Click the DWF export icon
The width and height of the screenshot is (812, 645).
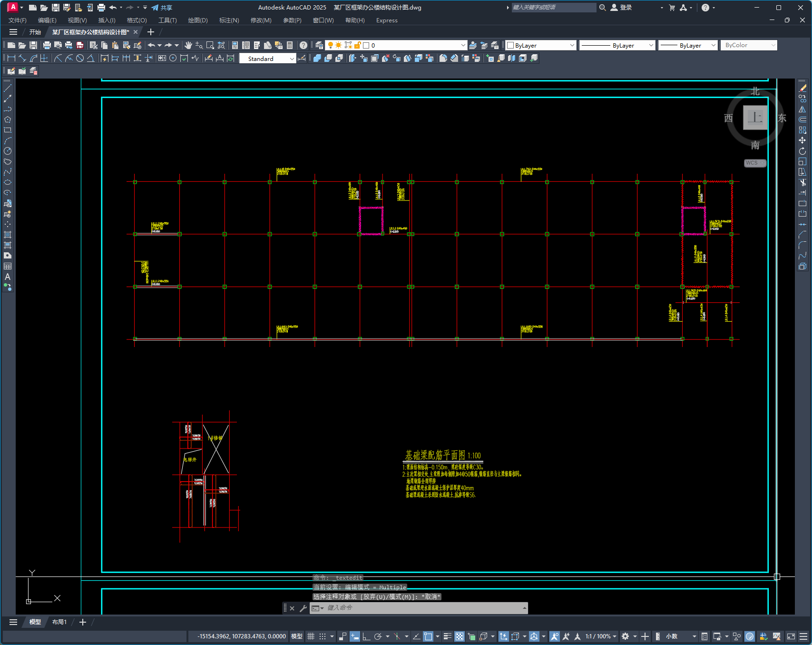click(80, 45)
